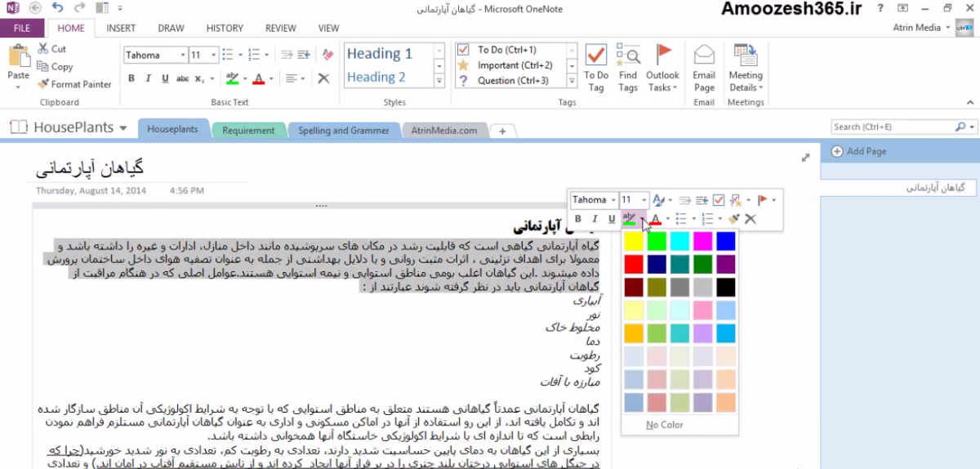Screen dimensions: 980x469
Task: Click Add Page in the page panel
Action: [866, 151]
